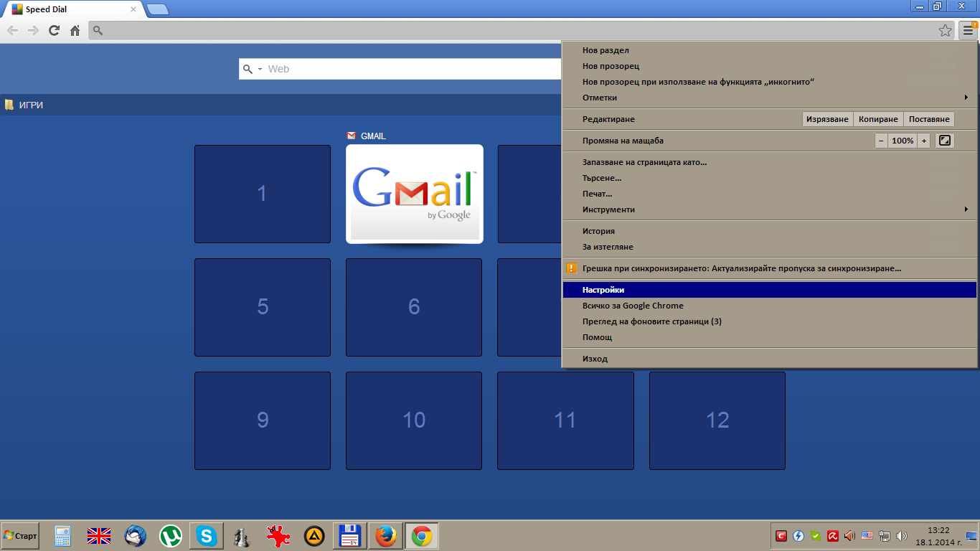This screenshot has width=980, height=551.
Task: Select Всичко за Google Chrome
Action: [x=769, y=306]
